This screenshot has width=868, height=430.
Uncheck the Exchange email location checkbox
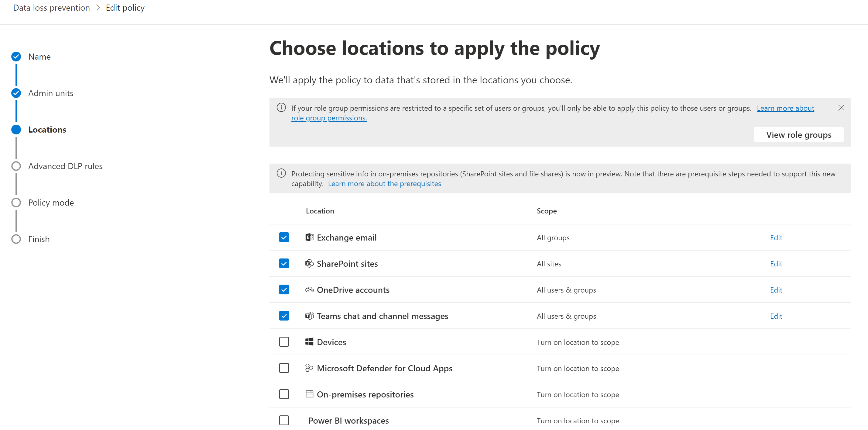tap(284, 238)
